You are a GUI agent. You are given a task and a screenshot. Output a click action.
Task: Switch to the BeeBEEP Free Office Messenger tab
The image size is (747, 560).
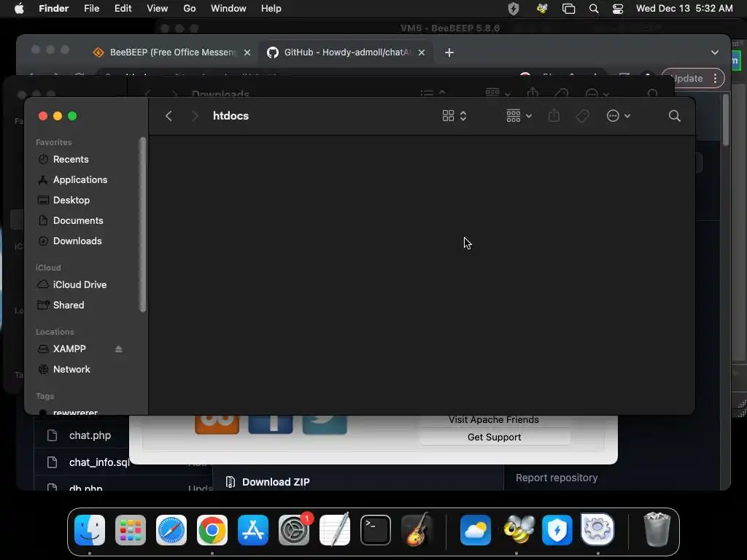172,52
